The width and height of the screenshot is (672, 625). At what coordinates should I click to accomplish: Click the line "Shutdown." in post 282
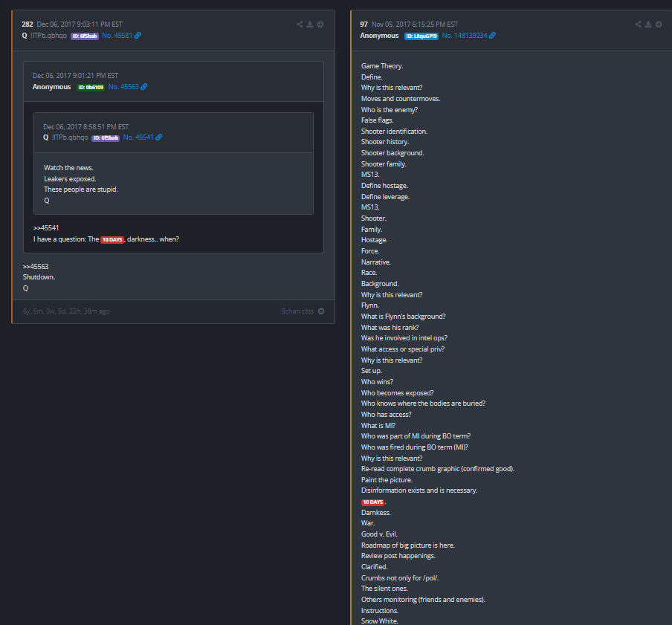pos(39,277)
